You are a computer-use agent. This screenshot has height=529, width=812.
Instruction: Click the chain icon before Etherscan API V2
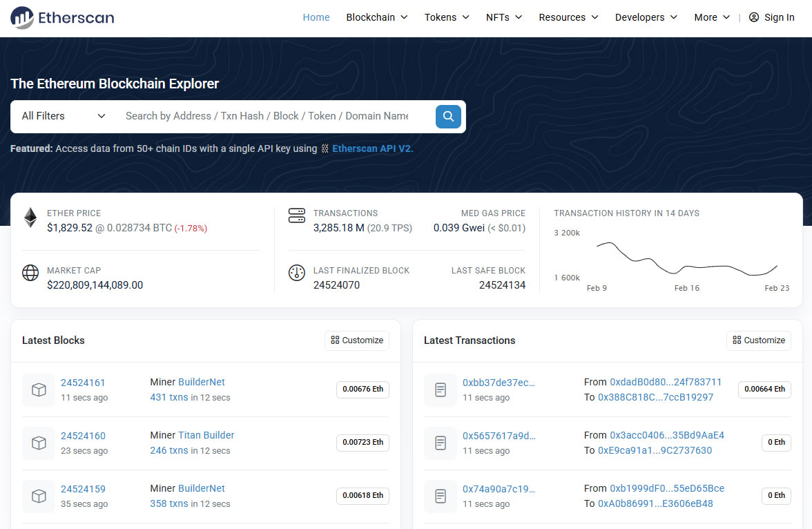point(325,148)
